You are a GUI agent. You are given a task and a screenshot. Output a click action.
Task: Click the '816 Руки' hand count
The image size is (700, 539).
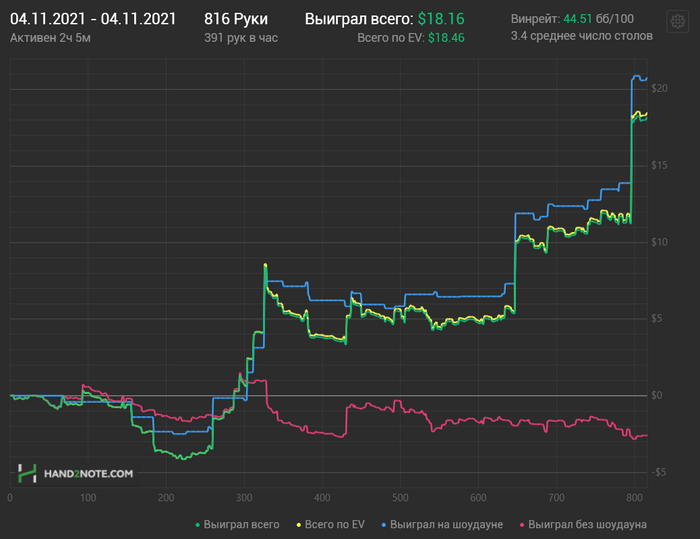[236, 19]
